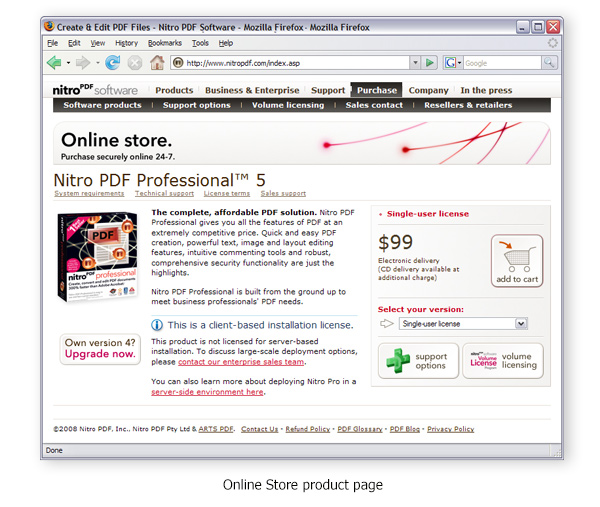Click the green plus support options button
This screenshot has width=600, height=507.
click(x=418, y=360)
